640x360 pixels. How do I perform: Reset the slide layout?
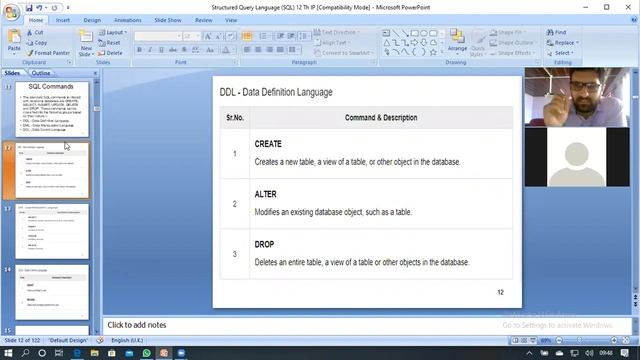109,42
